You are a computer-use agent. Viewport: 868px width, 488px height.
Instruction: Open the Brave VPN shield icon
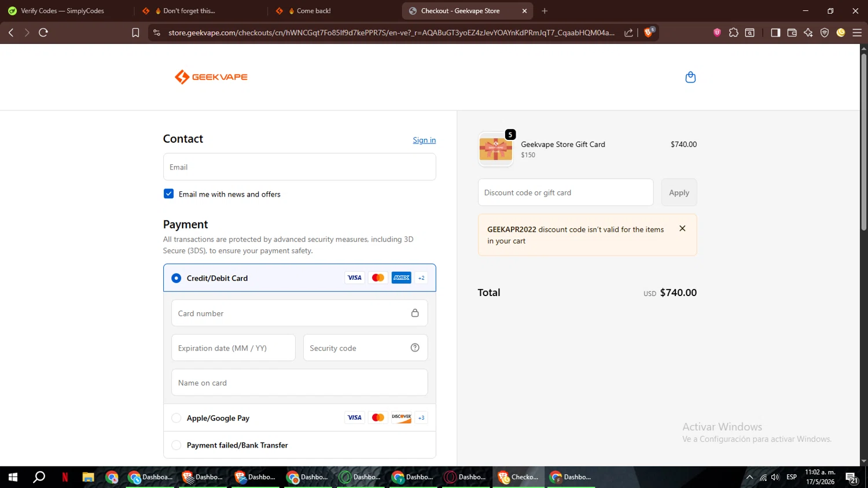tap(825, 32)
